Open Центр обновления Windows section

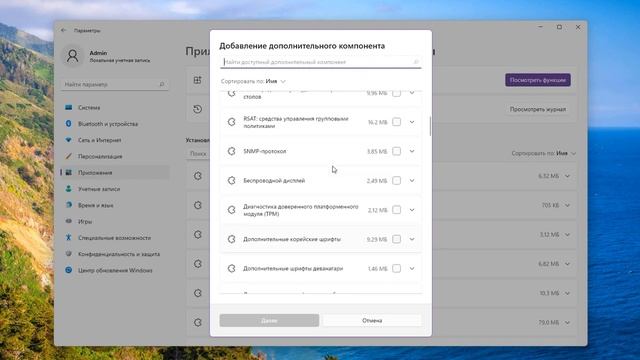(x=115, y=270)
